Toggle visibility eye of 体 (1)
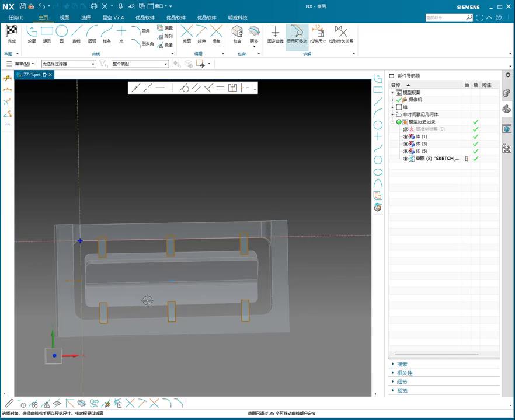Image resolution: width=515 pixels, height=420 pixels. (406, 136)
